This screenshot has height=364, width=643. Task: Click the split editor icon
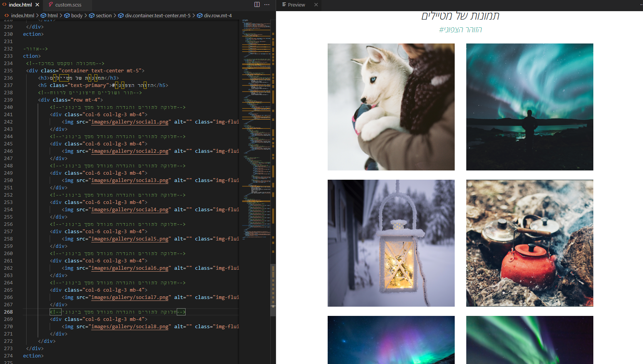click(257, 5)
